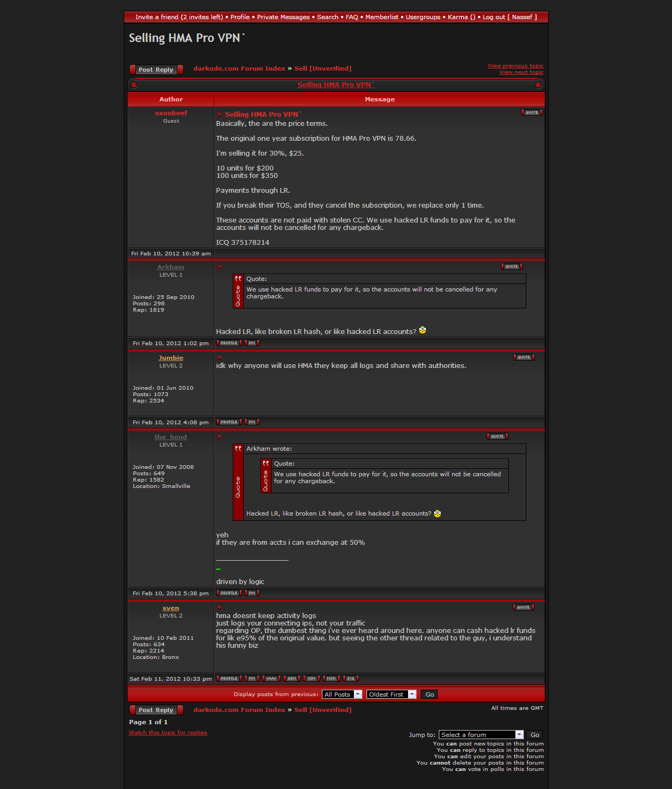Click the top Post Reply button

[156, 70]
